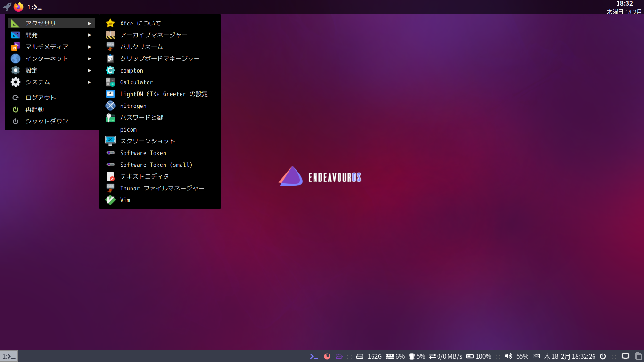Launch Vim
The image size is (644, 362).
(x=160, y=200)
